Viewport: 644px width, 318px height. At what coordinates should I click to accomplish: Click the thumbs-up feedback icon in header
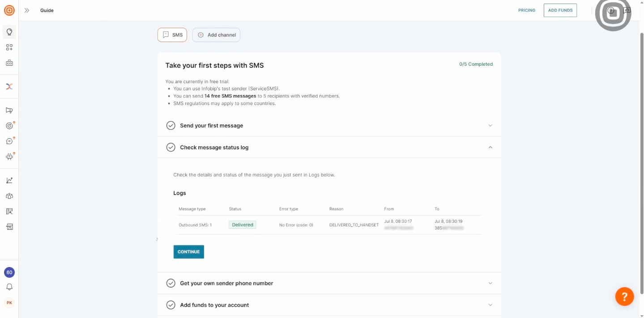(x=627, y=10)
